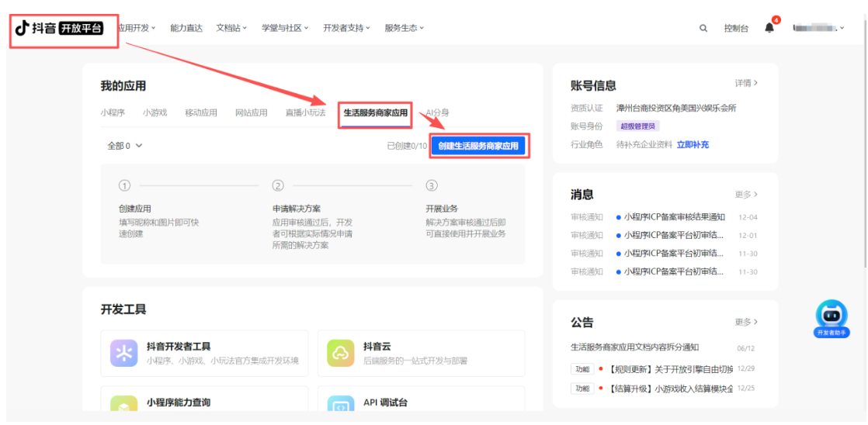Open the notification bell icon

(769, 28)
